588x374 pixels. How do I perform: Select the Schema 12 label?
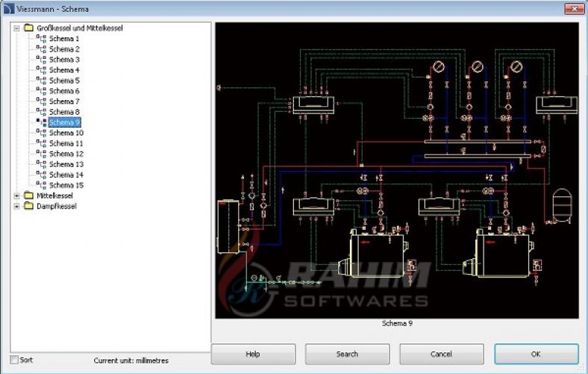66,154
